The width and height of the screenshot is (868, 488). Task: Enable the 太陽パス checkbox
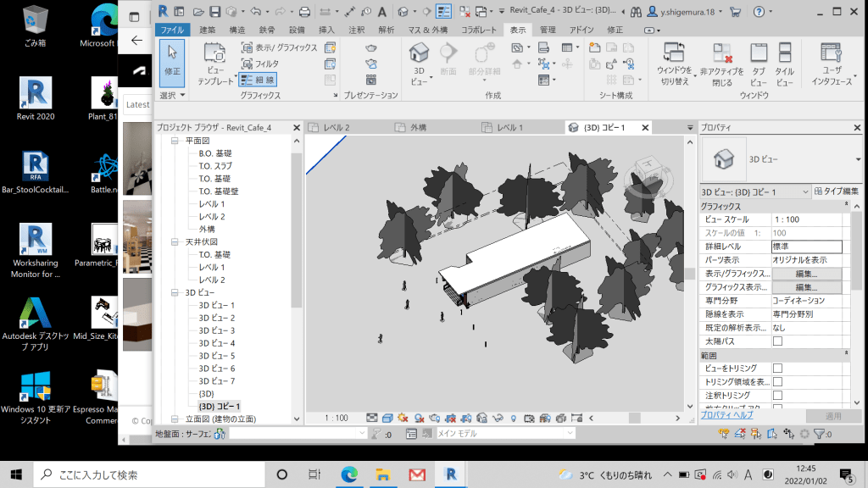(777, 341)
